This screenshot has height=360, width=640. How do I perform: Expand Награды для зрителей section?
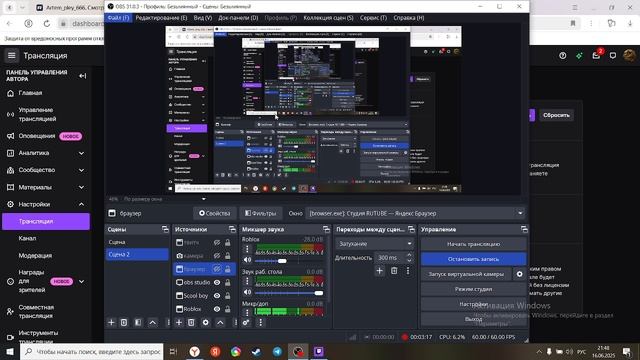[81, 281]
